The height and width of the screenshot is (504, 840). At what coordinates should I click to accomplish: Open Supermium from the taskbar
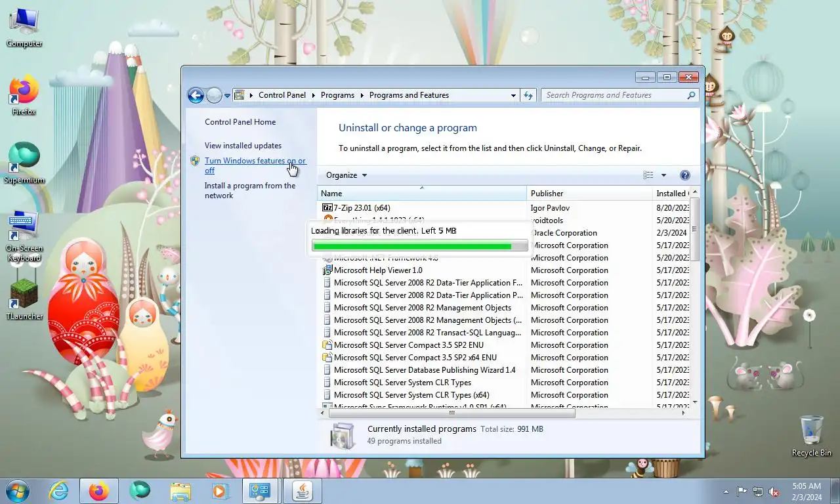tap(139, 490)
